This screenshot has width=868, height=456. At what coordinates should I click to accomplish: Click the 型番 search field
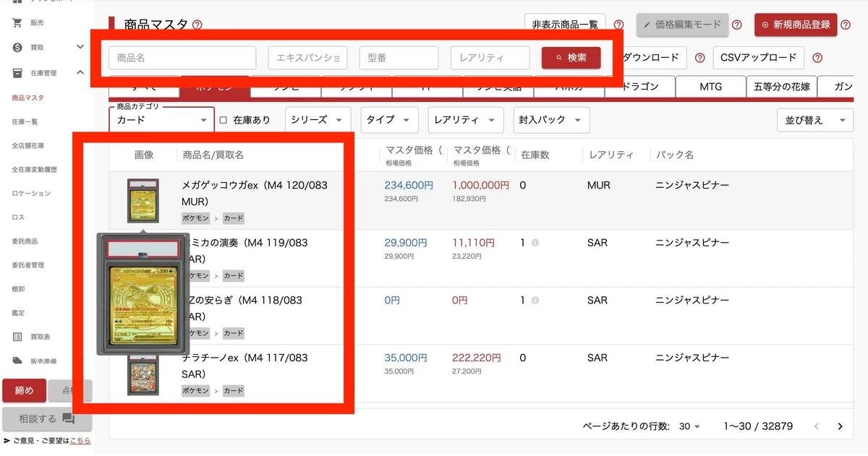click(x=399, y=58)
